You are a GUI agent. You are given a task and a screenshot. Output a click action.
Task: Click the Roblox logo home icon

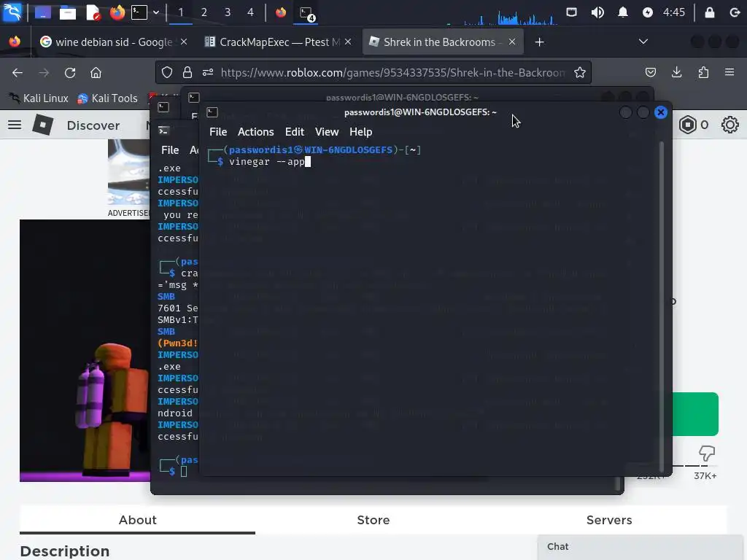(x=43, y=125)
